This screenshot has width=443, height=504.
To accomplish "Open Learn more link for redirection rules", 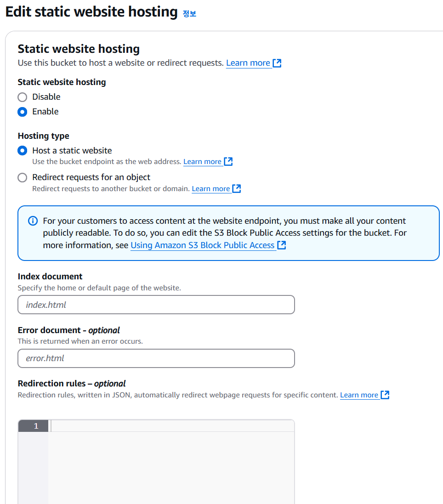I will pyautogui.click(x=359, y=395).
